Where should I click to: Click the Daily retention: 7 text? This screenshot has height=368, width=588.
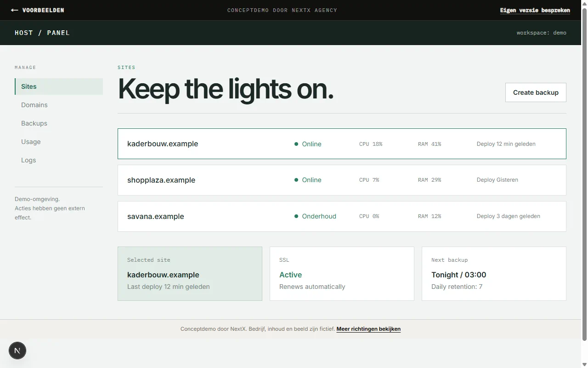(x=457, y=287)
